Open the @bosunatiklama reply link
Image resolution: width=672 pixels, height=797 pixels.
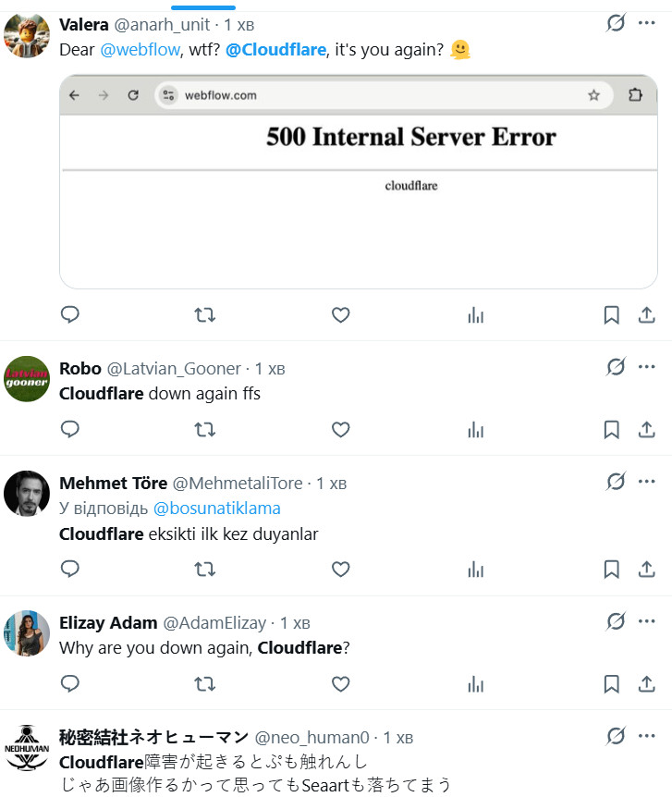pos(216,509)
